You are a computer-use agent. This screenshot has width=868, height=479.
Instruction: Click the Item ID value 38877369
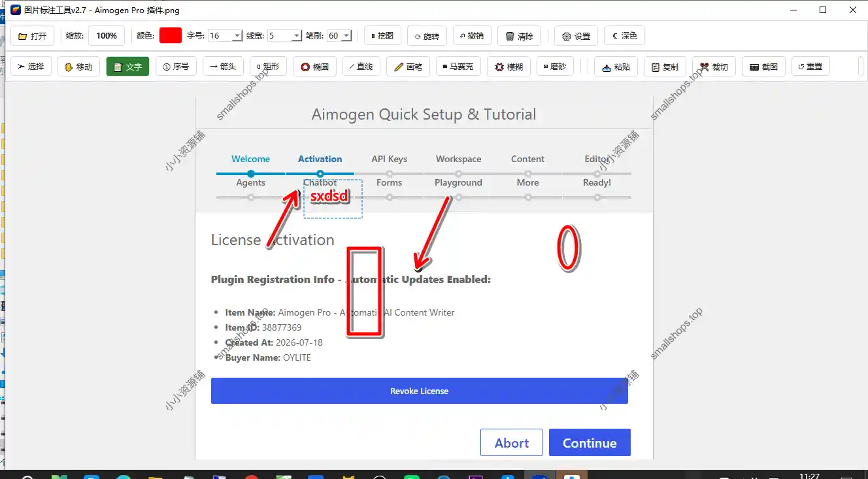coord(282,327)
